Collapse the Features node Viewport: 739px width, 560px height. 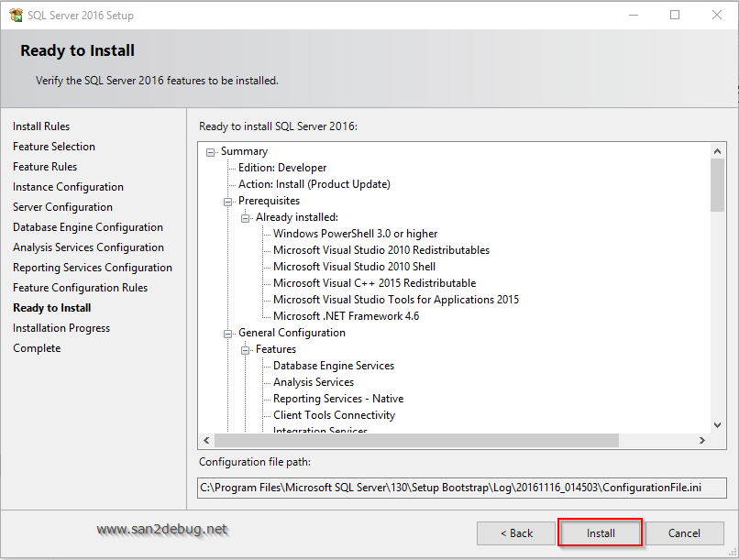pos(245,350)
